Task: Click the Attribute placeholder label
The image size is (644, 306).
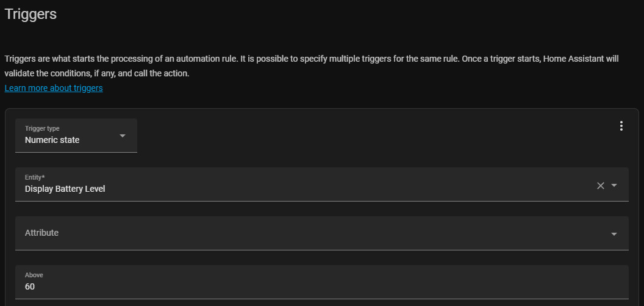Action: pyautogui.click(x=41, y=233)
